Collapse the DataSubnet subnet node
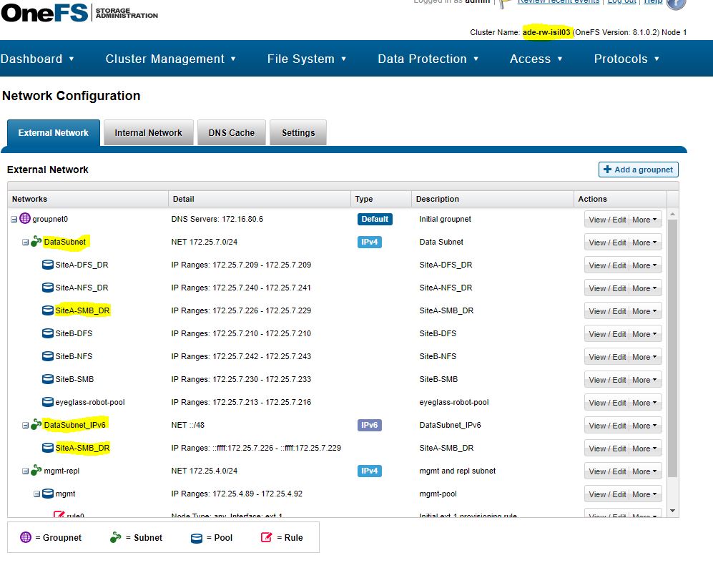 coord(26,242)
